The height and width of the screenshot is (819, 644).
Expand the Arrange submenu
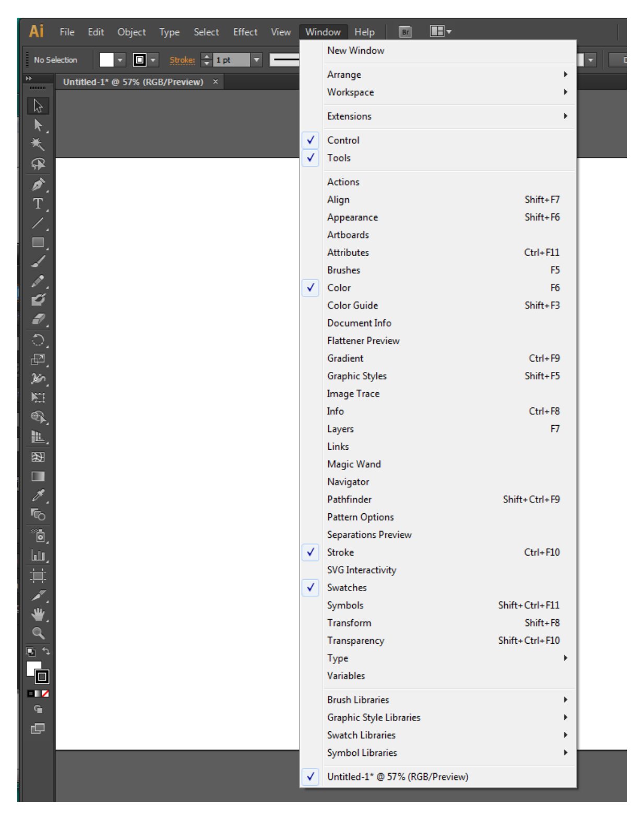pyautogui.click(x=438, y=75)
